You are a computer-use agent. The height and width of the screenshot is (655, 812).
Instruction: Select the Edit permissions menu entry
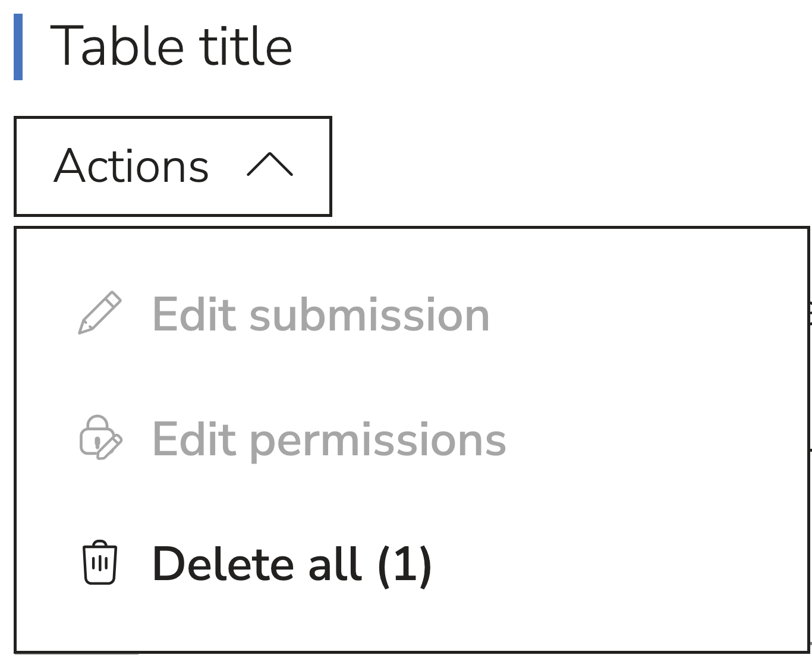[329, 439]
